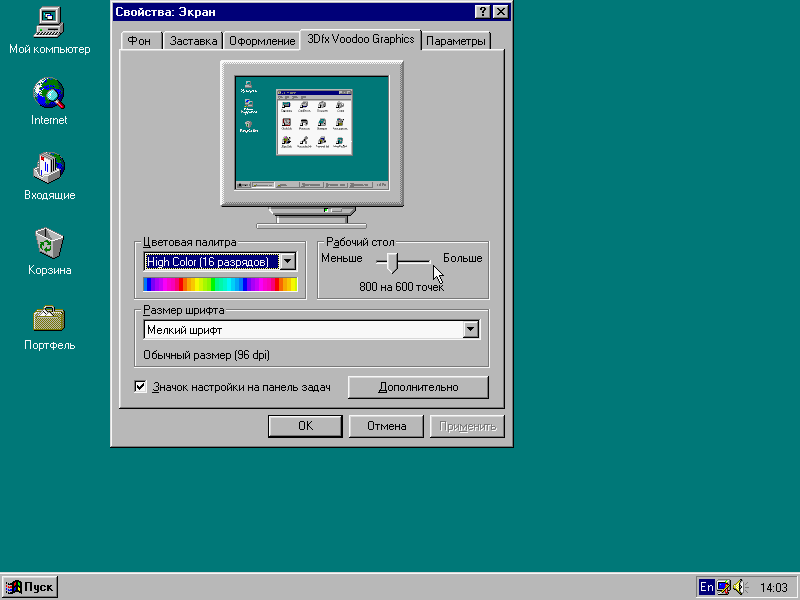Click the color palette spectrum bar
Screen dimensions: 800x600
[220, 284]
